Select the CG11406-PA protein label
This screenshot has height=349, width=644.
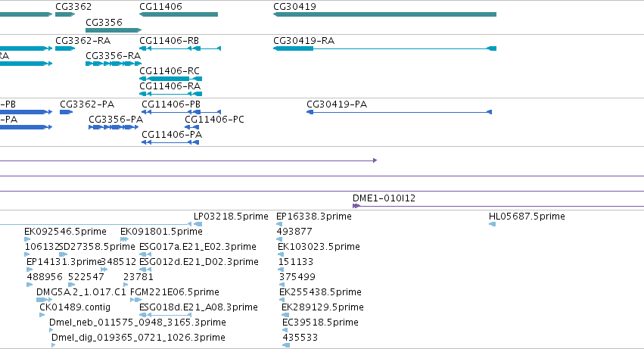pyautogui.click(x=172, y=135)
